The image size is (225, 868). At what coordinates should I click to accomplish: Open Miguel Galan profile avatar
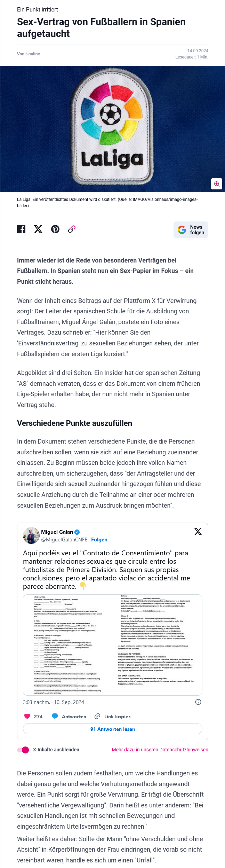[31, 535]
